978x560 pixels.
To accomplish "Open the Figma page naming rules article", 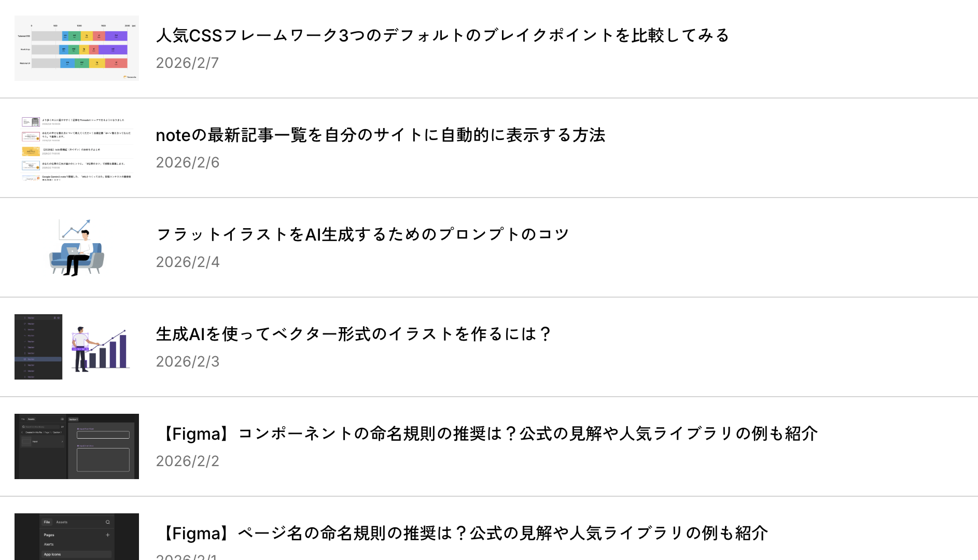I will (x=462, y=533).
